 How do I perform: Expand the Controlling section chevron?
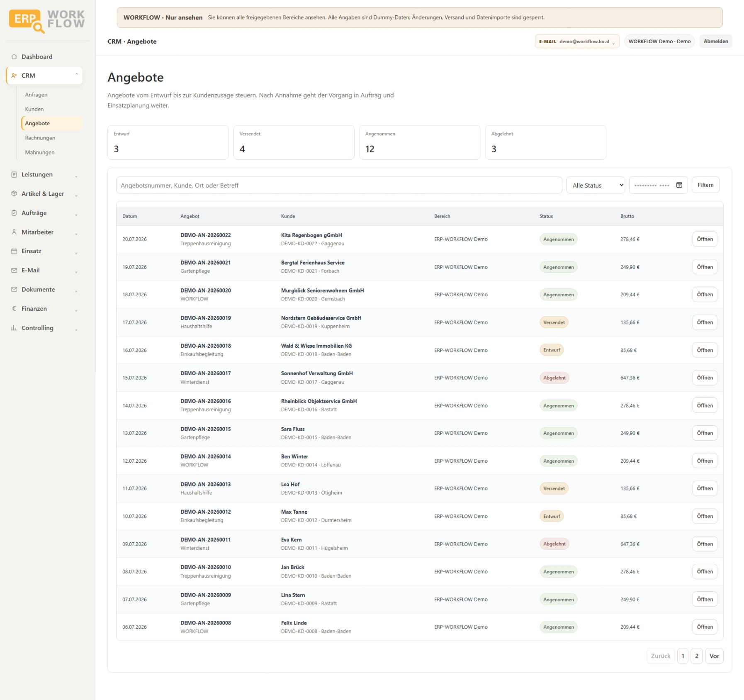[76, 329]
